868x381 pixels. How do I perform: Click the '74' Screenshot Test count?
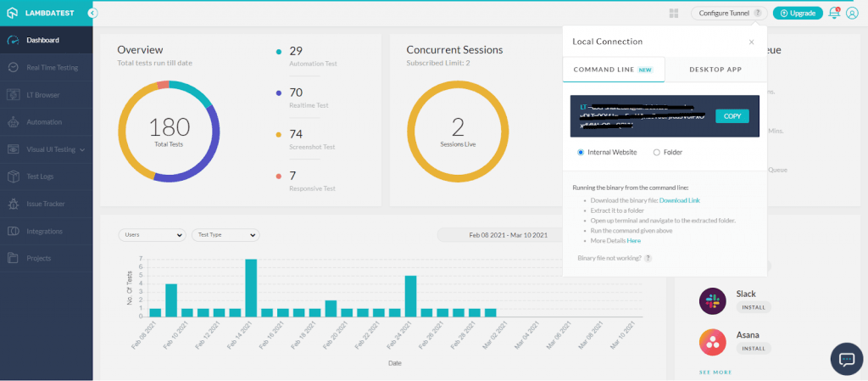coord(296,134)
